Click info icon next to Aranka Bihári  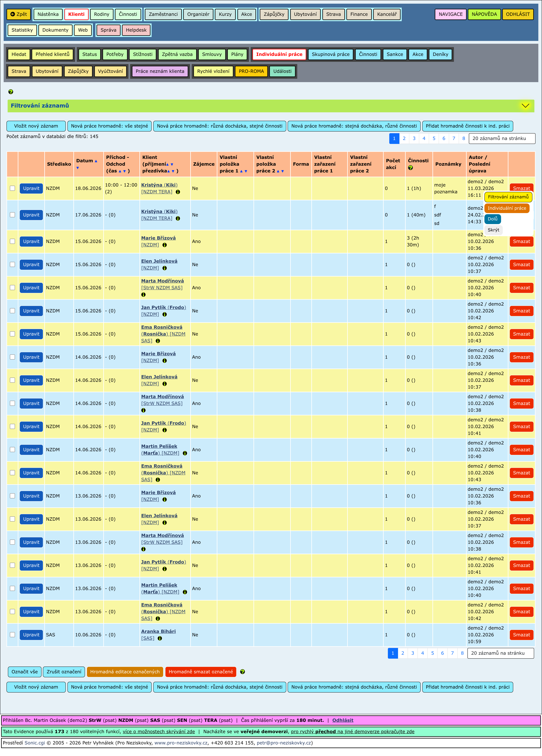pos(160,638)
